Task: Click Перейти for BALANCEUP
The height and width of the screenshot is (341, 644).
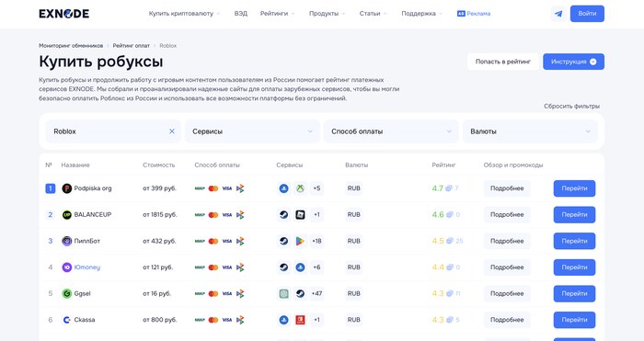Action: pos(574,214)
